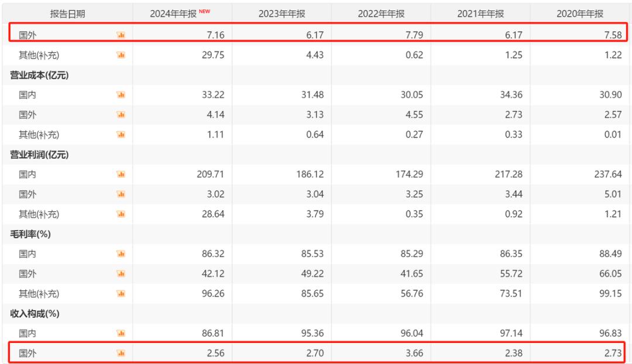The height and width of the screenshot is (364, 632).
Task: Open chart icon for 其他(补充) row showing 29.75
Action: [121, 55]
